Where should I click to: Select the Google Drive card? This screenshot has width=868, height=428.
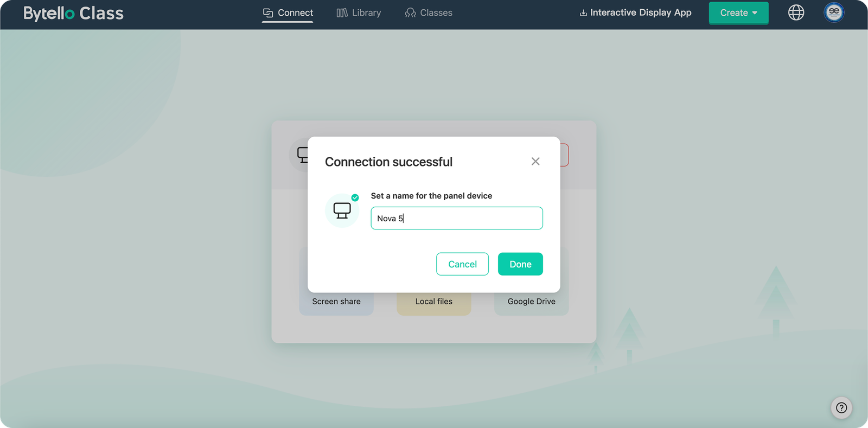coord(531,302)
